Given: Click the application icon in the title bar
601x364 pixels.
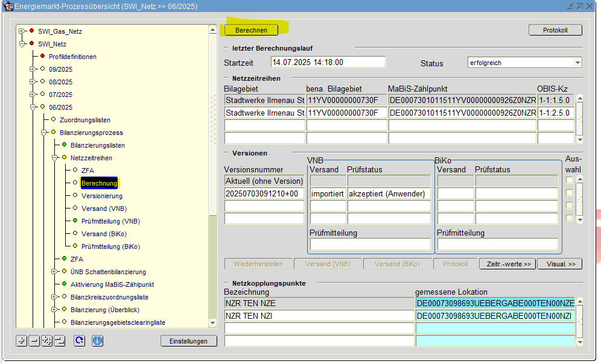Looking at the screenshot, I should coord(8,6).
